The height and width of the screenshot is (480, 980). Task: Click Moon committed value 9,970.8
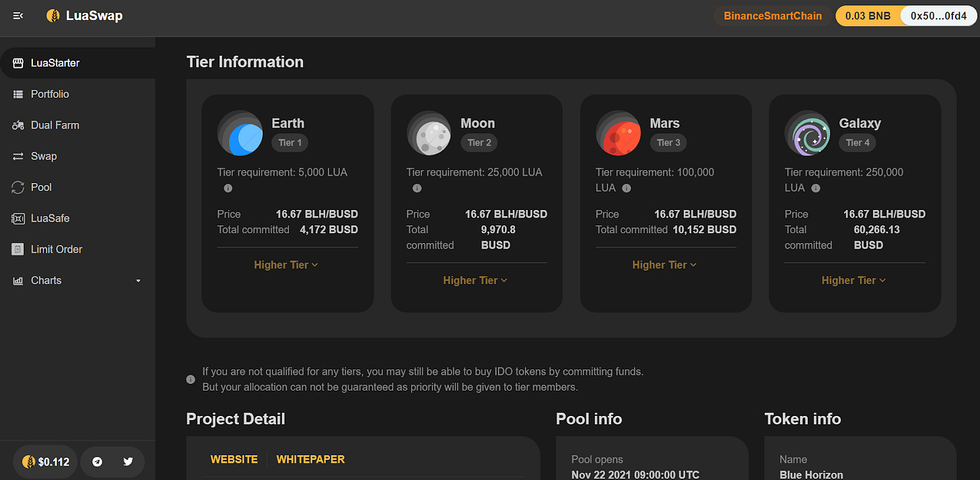point(499,230)
